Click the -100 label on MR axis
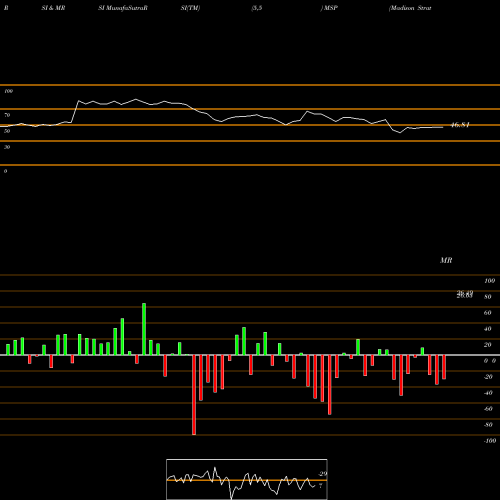Screen dimensions: 500x500 point(490,441)
